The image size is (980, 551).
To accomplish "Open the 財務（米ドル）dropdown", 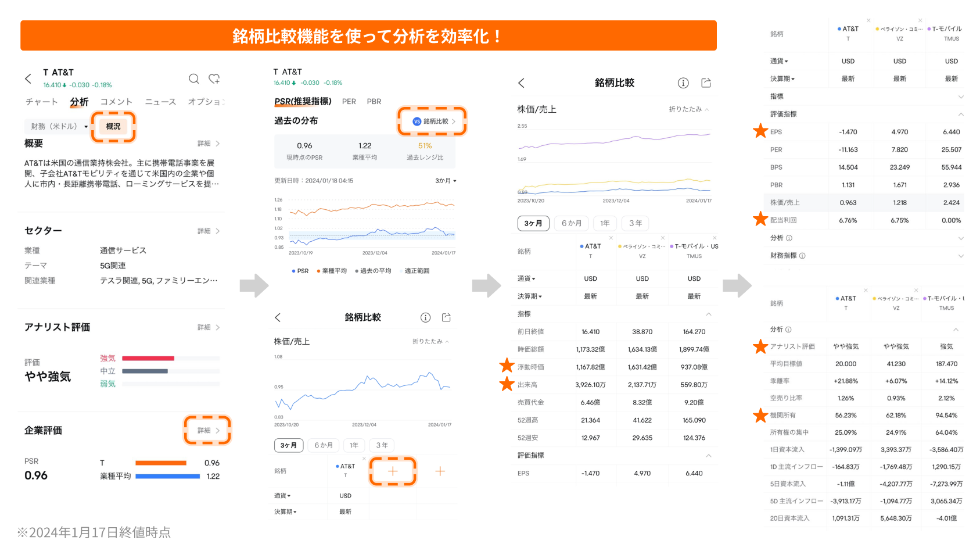I will click(x=59, y=127).
